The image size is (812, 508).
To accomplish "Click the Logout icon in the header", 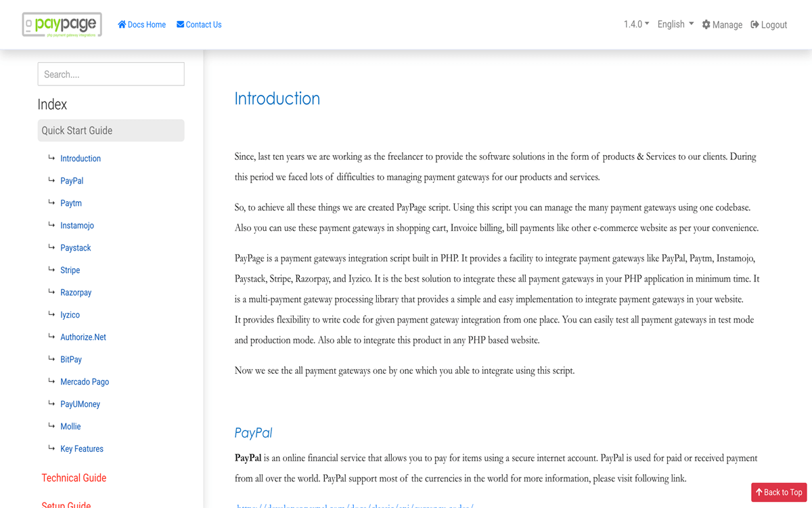I will point(753,24).
